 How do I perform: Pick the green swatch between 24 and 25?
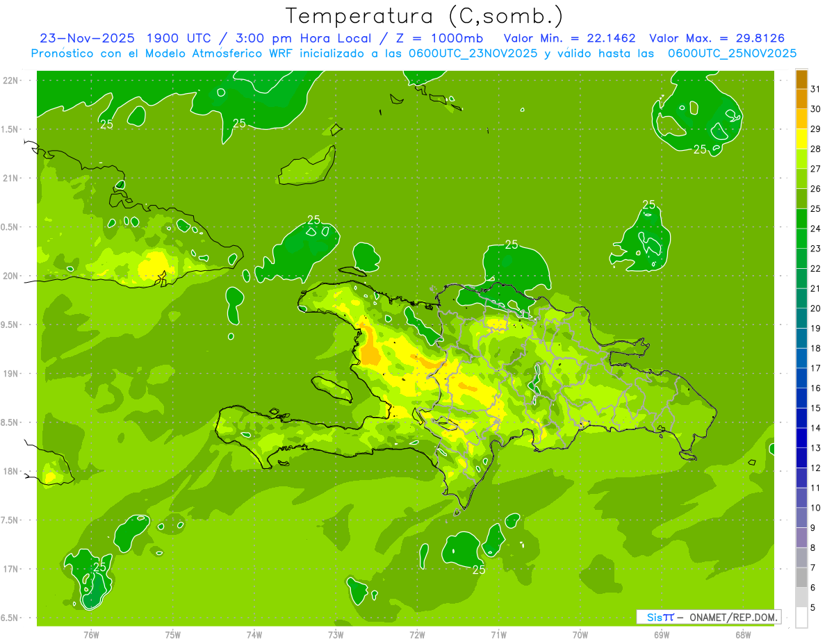801,218
